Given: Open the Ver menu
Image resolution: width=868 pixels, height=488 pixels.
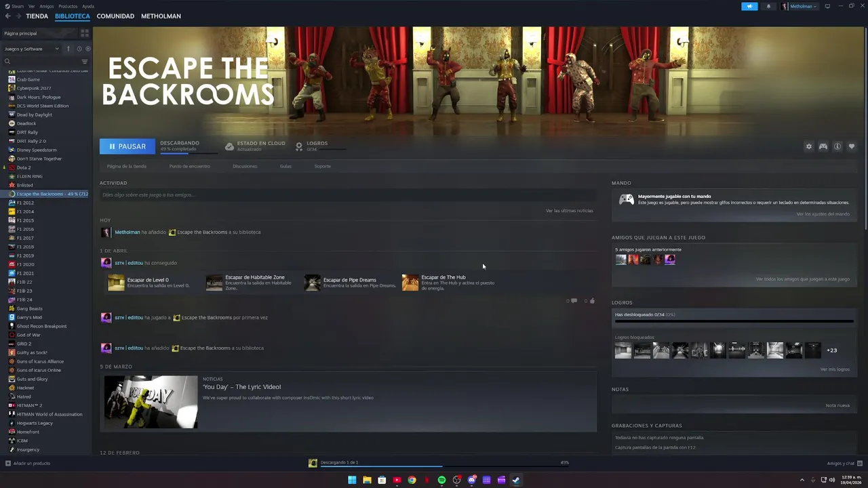Looking at the screenshot, I should click(32, 6).
